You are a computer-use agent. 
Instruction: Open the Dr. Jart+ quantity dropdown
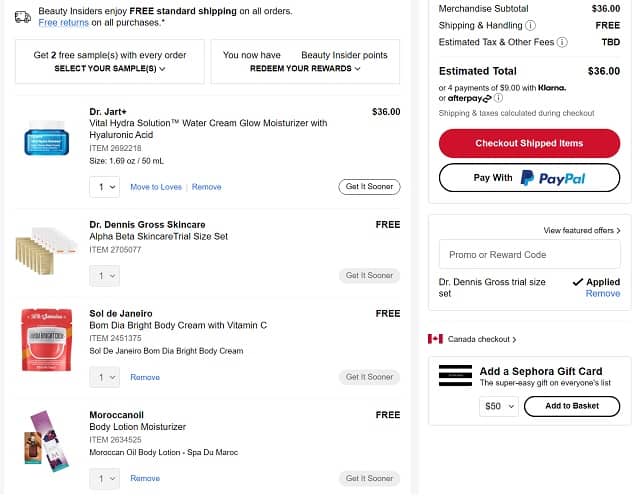pyautogui.click(x=104, y=187)
